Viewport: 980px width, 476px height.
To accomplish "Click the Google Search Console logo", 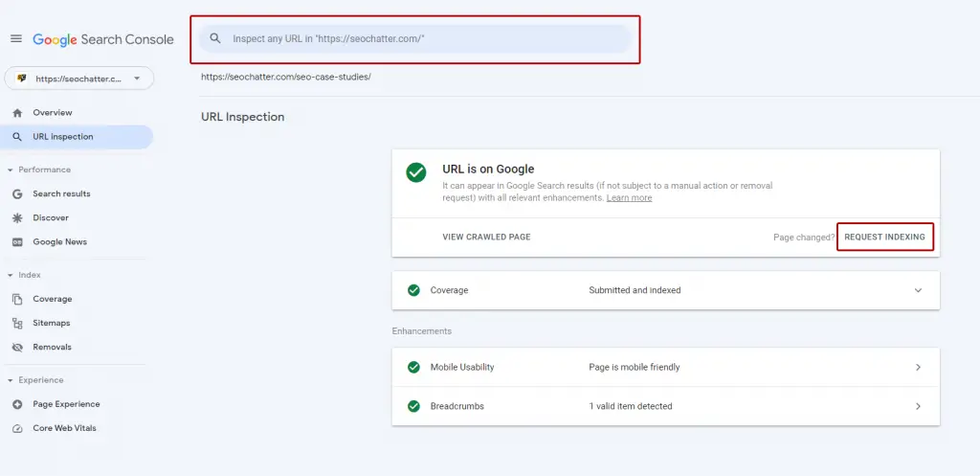I will [x=103, y=39].
